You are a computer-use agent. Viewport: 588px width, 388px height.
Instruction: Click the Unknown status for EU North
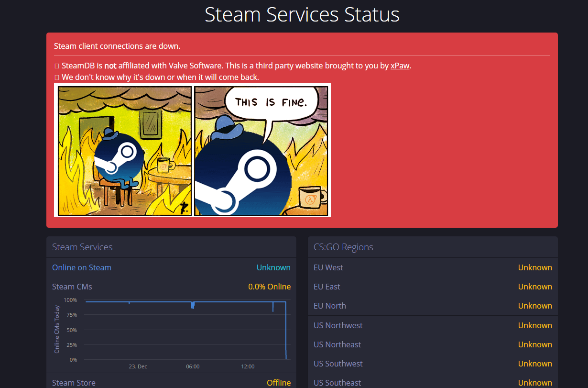click(x=535, y=306)
